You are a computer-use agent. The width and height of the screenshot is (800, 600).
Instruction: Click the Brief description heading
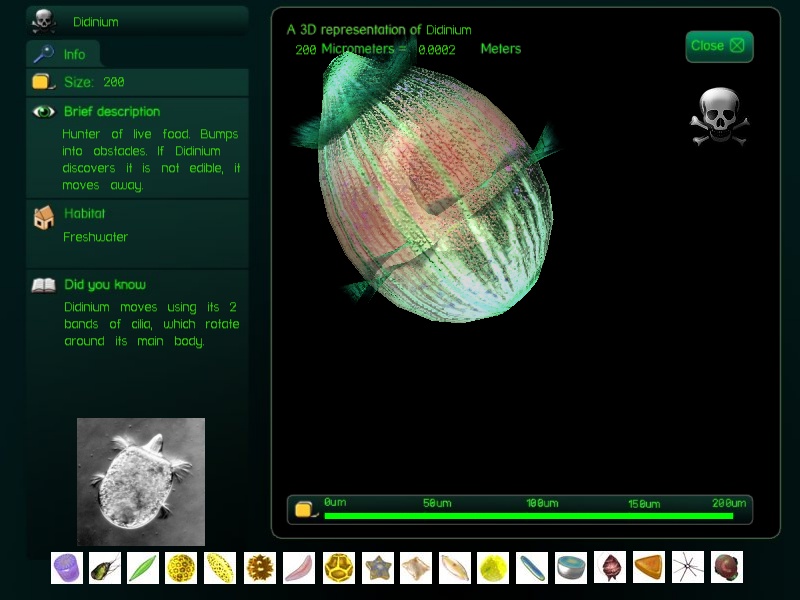(x=112, y=112)
